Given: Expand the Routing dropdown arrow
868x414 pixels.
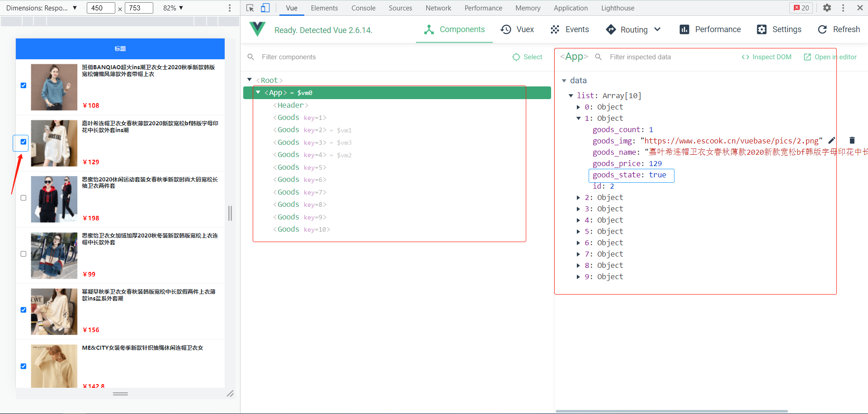Looking at the screenshot, I should pyautogui.click(x=657, y=29).
